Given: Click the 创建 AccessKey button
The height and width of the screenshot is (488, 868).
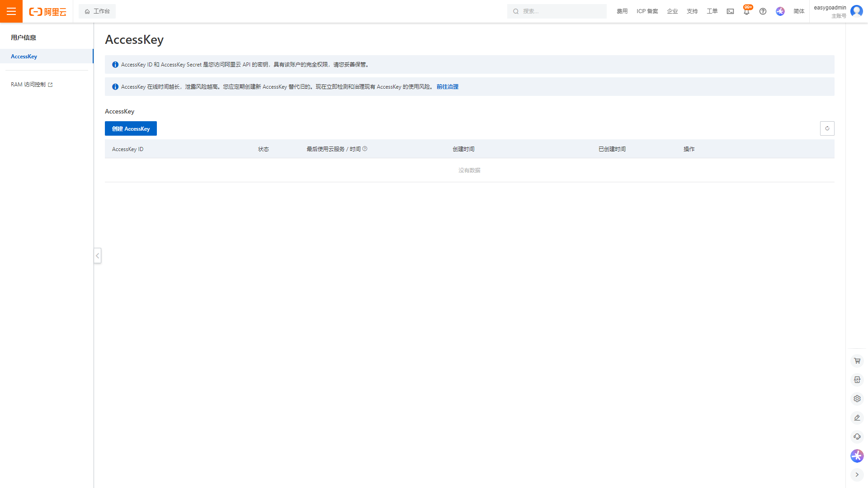Looking at the screenshot, I should point(131,128).
